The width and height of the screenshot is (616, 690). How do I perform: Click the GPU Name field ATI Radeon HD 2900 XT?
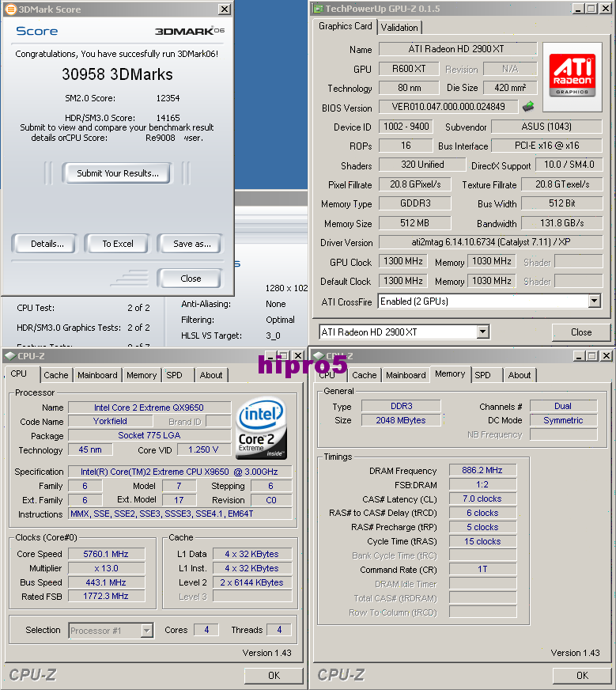coord(457,49)
